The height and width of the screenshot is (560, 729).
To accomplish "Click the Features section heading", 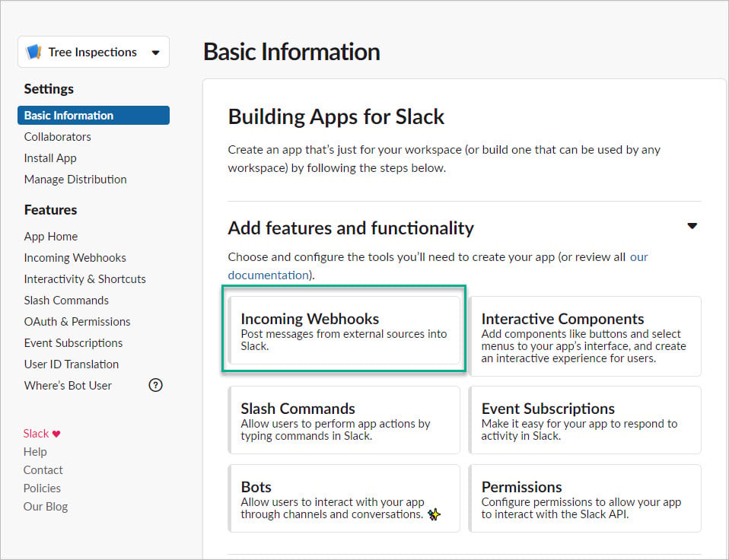I will tap(51, 210).
